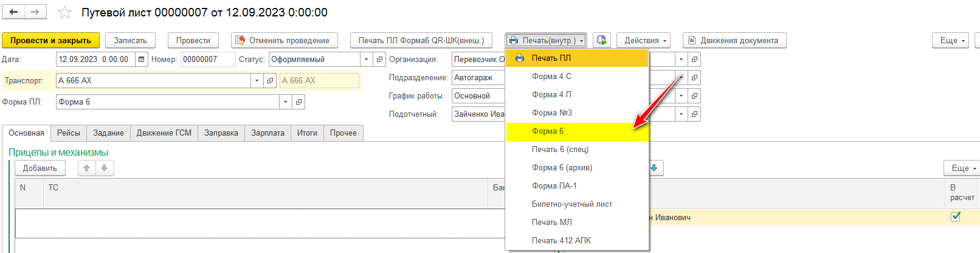Move trailer row down with arrow icon
Viewport: 980px width, 253px height.
coord(105,168)
